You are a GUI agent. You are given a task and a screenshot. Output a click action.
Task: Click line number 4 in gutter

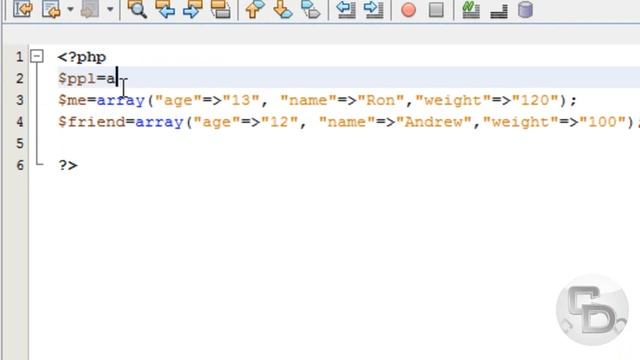click(x=20, y=122)
